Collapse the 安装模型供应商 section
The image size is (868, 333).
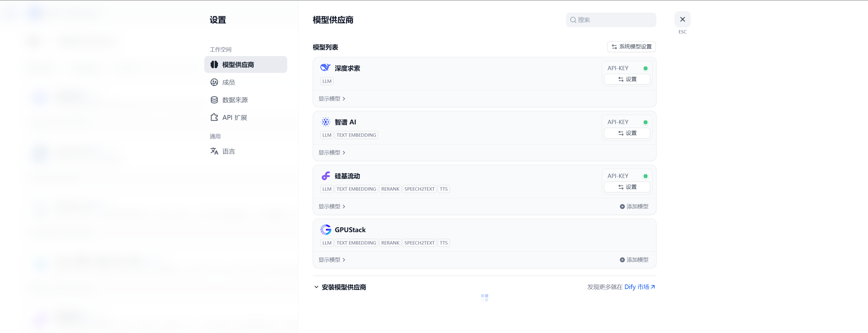coord(340,287)
